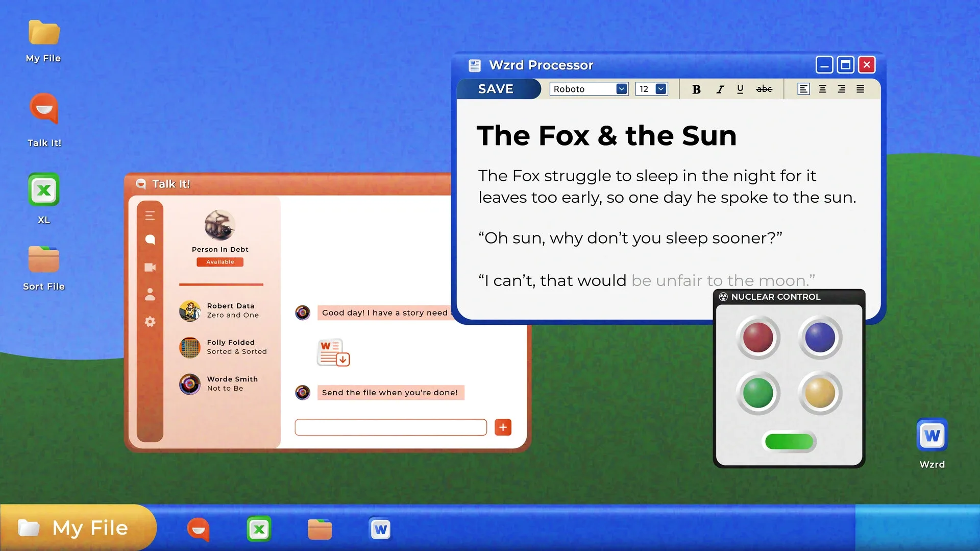Apply Italic formatting to text
This screenshot has width=980, height=551.
[x=720, y=89]
